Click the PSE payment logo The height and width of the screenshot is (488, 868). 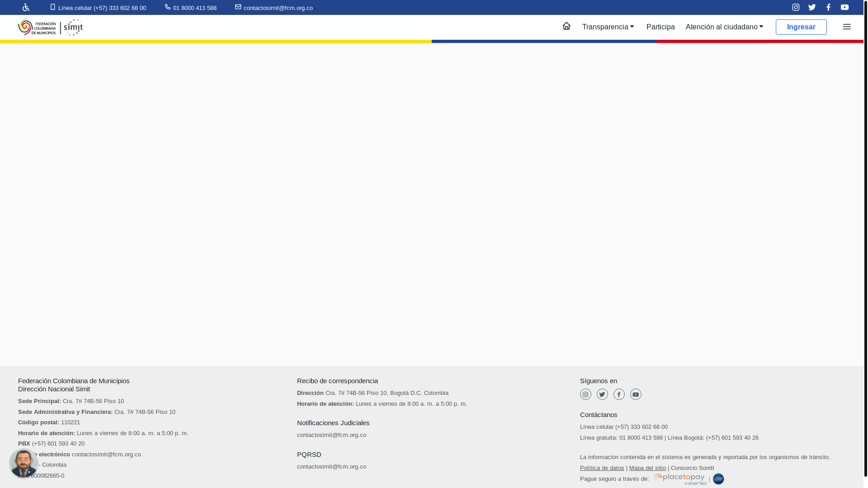pos(718,479)
